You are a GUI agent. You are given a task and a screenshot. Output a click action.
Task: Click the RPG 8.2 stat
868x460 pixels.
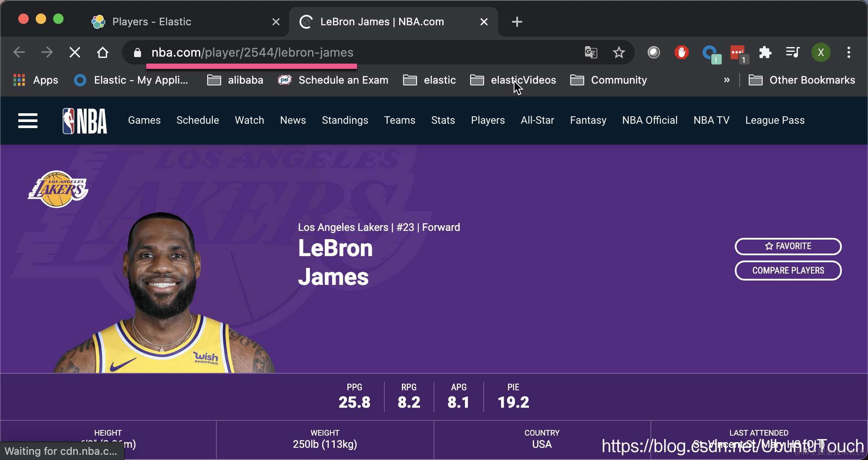point(409,396)
